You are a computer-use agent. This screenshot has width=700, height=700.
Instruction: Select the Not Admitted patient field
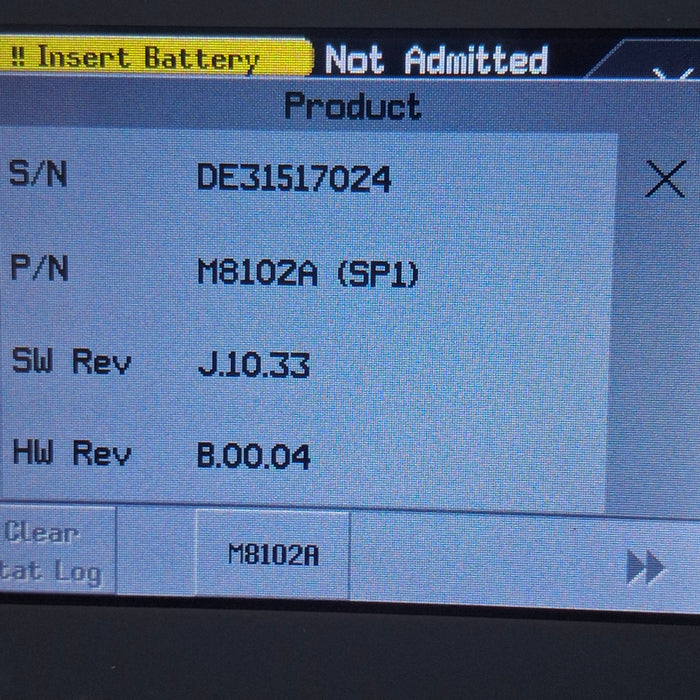pyautogui.click(x=436, y=61)
